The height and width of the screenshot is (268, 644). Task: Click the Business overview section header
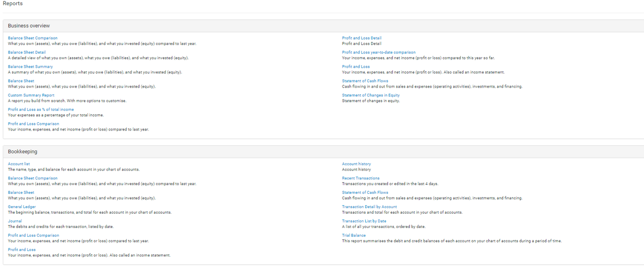29,26
